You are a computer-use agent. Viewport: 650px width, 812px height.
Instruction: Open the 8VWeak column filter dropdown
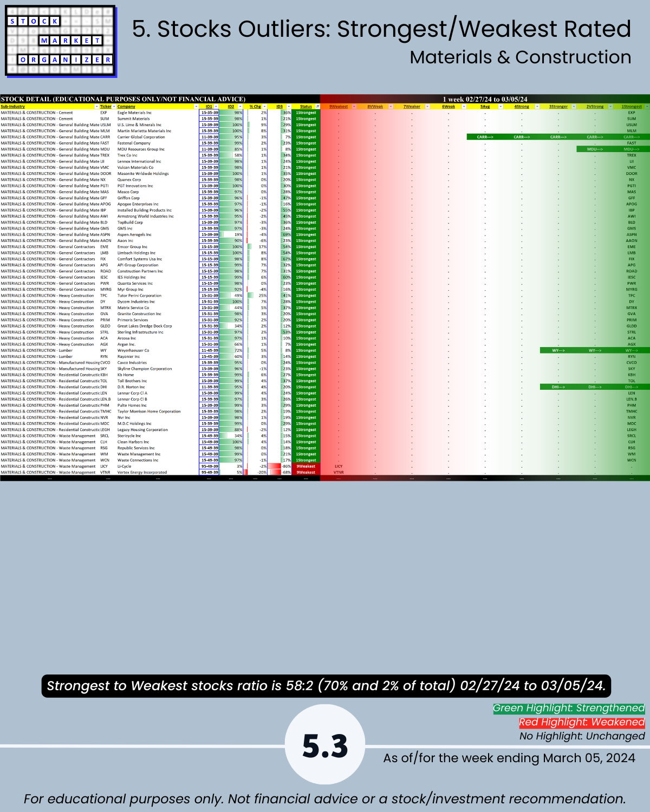[391, 107]
